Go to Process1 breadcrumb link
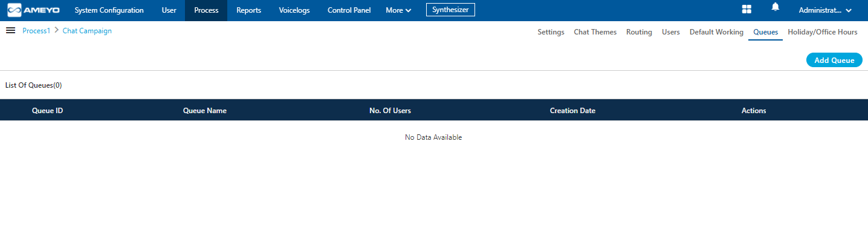The image size is (868, 242). click(x=36, y=31)
